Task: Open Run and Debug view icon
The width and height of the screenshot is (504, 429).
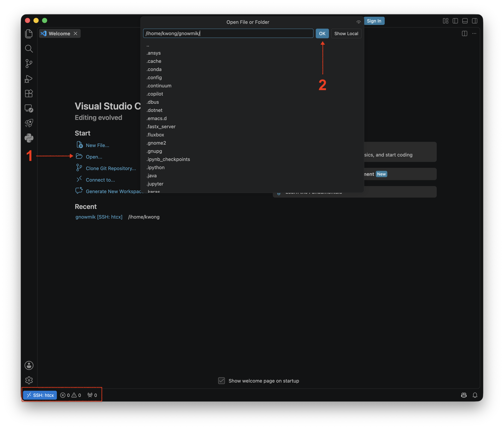Action: pos(29,79)
